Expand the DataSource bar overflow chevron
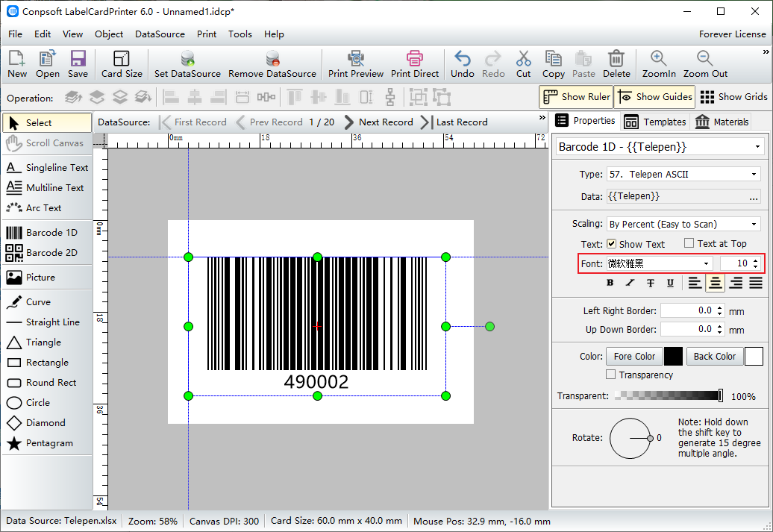773x532 pixels. pyautogui.click(x=542, y=118)
